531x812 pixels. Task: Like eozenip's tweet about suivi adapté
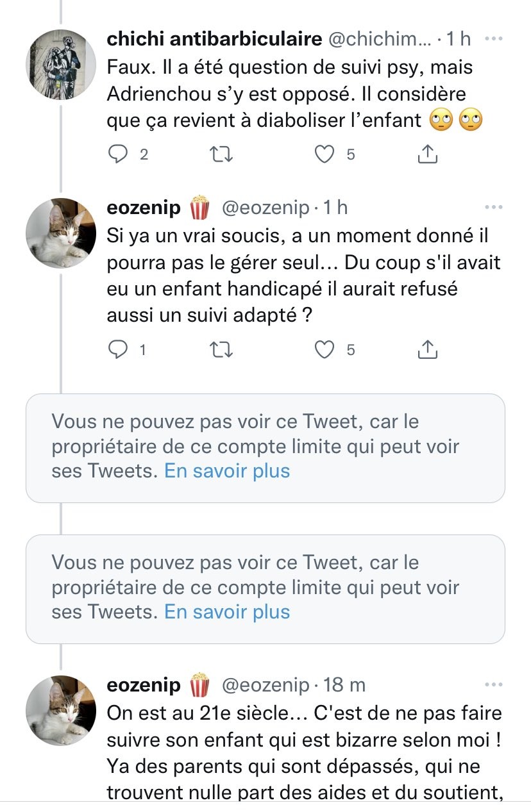coord(326,349)
